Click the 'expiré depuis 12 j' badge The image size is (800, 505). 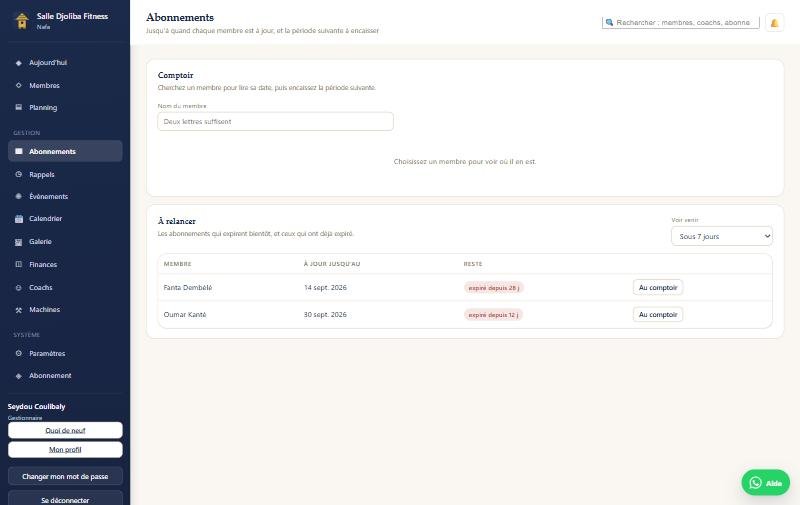click(493, 315)
